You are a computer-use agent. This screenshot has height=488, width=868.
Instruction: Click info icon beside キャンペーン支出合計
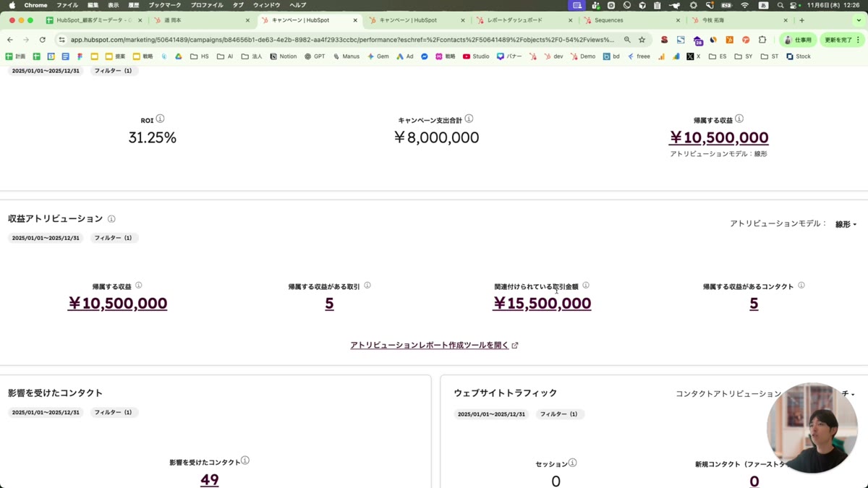pos(469,119)
